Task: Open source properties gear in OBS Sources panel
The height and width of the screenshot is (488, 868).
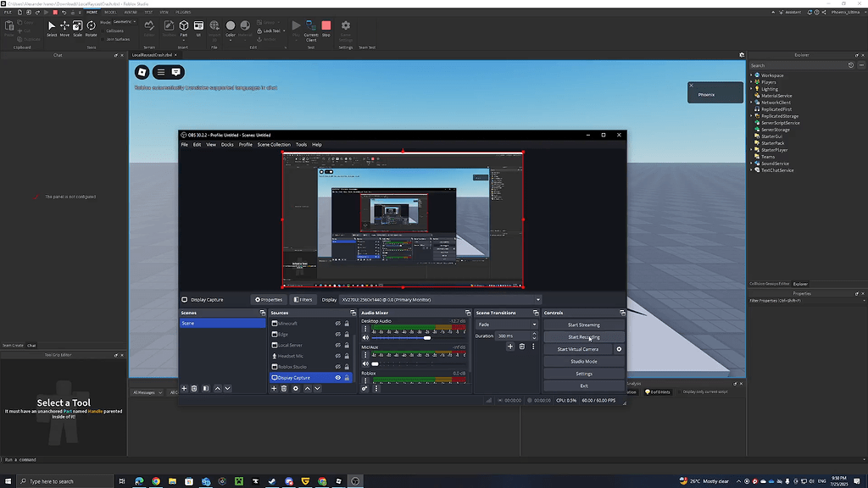Action: pos(295,389)
